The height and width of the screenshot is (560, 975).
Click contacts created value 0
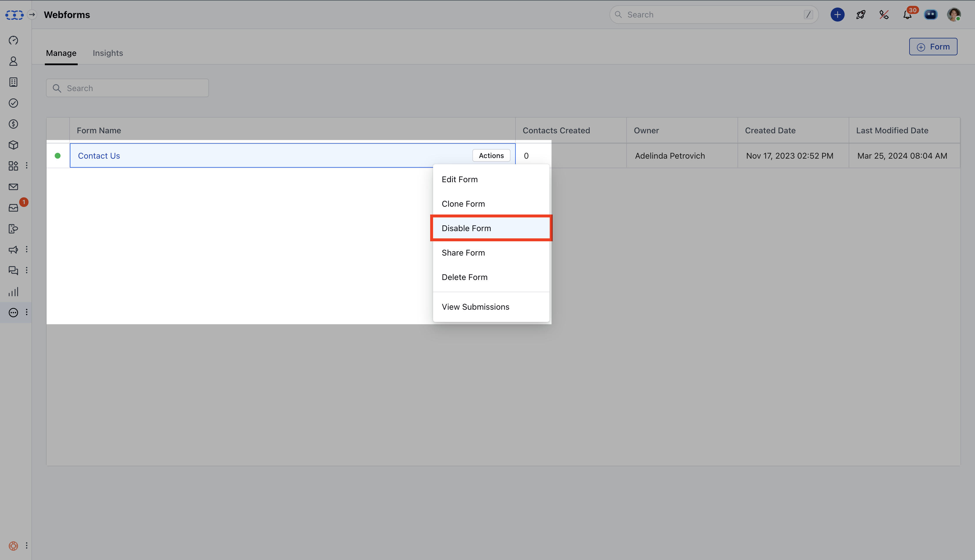pos(526,156)
